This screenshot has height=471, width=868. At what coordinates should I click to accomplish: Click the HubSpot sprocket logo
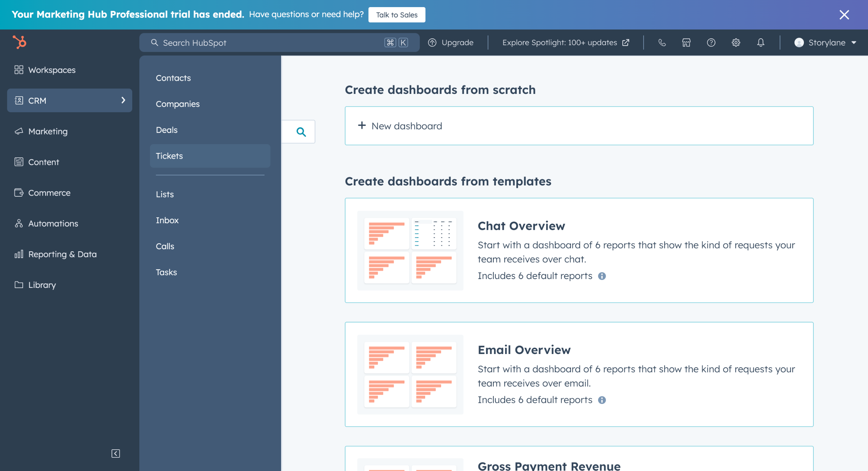click(x=19, y=42)
